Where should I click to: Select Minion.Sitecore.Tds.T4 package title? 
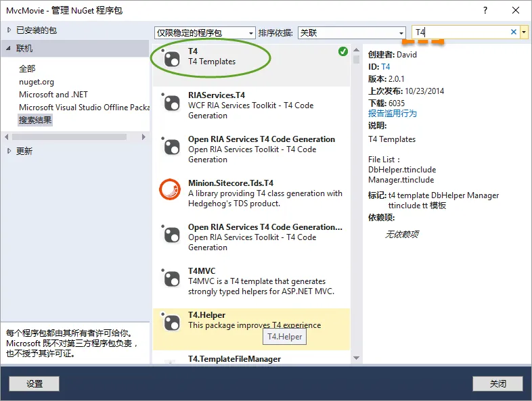click(x=231, y=183)
